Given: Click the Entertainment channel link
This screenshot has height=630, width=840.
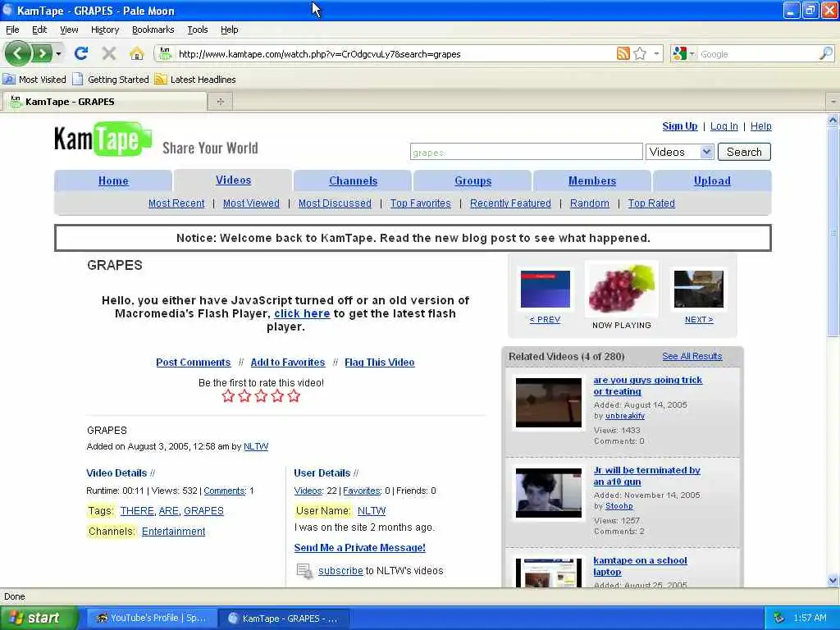Looking at the screenshot, I should (174, 531).
